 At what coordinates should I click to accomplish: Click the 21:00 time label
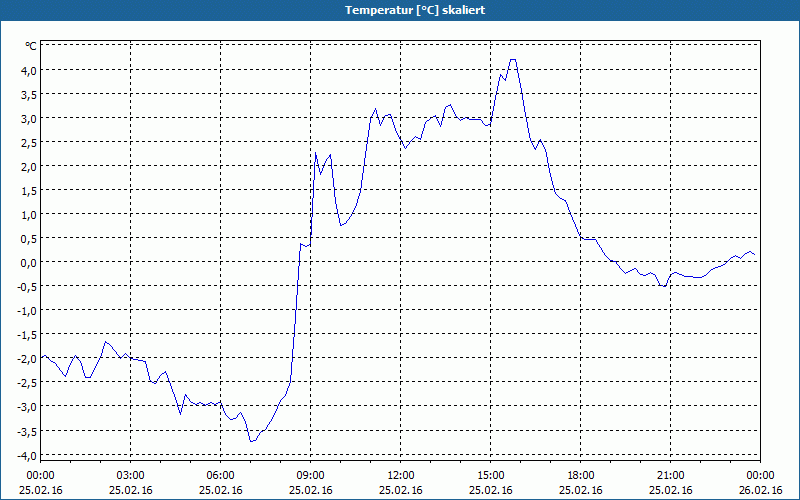click(x=670, y=476)
